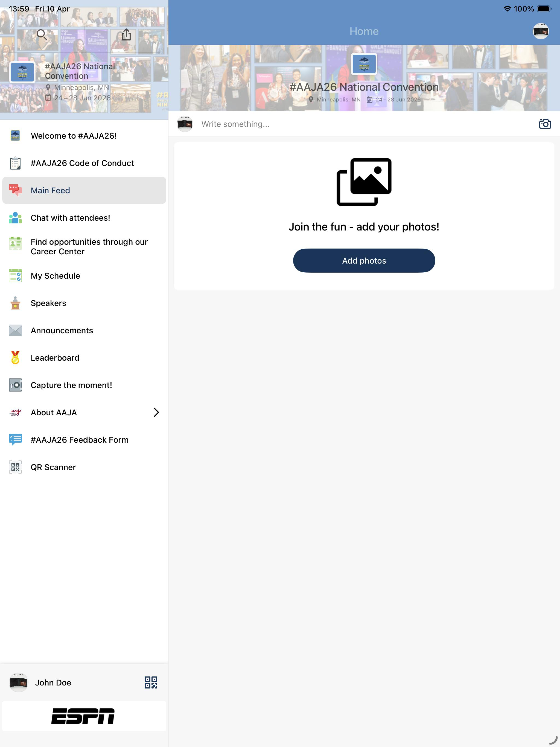View the Leaderboard
560x747 pixels.
point(84,358)
